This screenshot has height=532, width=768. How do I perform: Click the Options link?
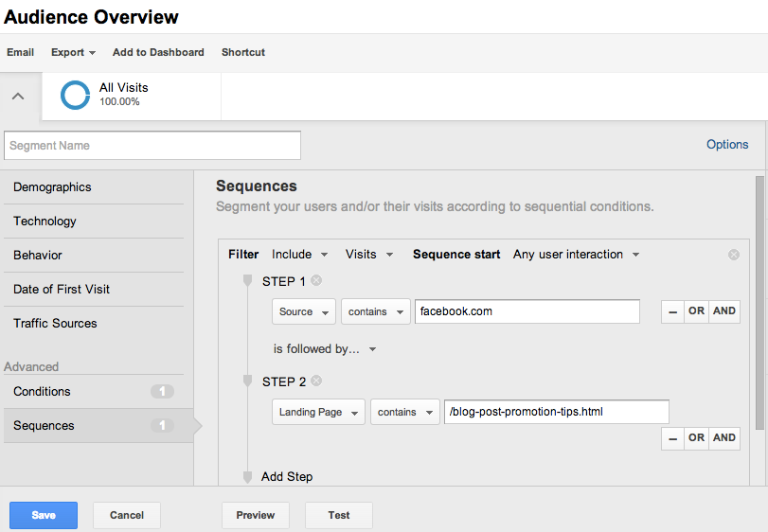point(727,145)
